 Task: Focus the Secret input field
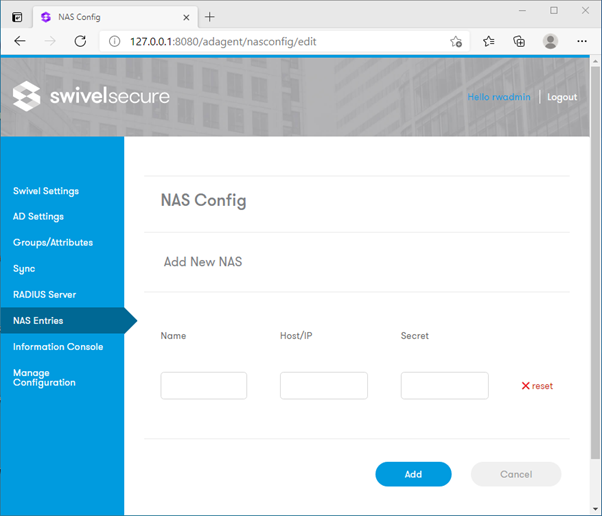(445, 385)
